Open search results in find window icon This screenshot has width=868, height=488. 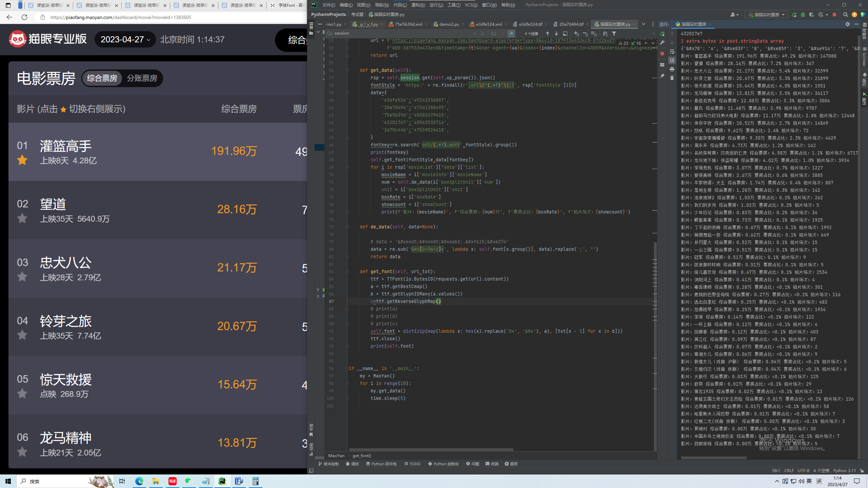click(x=565, y=34)
